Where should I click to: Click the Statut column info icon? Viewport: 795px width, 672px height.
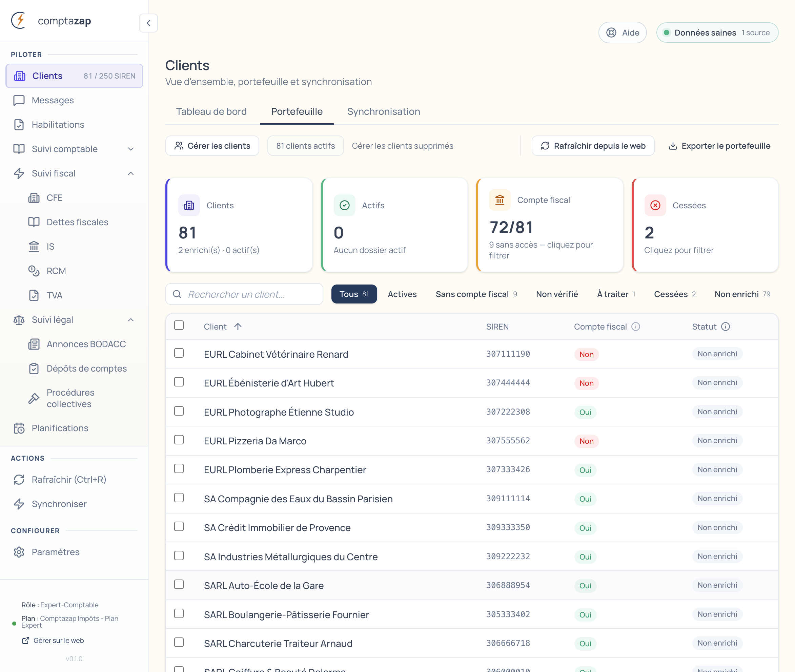[726, 327]
